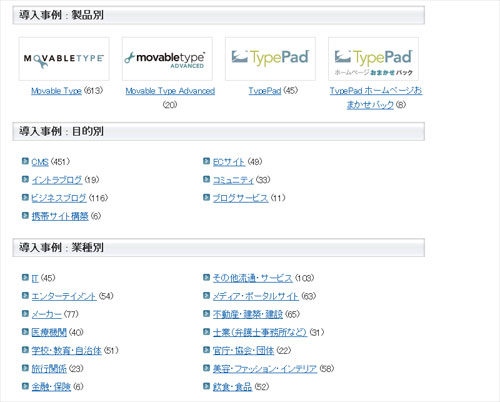Follow the TypePad ホームページおまかせパック text link
The height and width of the screenshot is (402, 500).
tap(376, 98)
